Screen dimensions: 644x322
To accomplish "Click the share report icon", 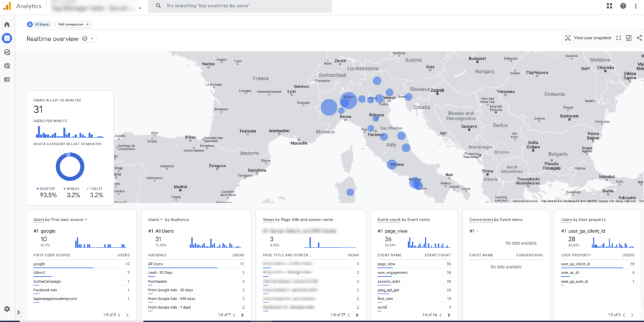I will coord(639,38).
